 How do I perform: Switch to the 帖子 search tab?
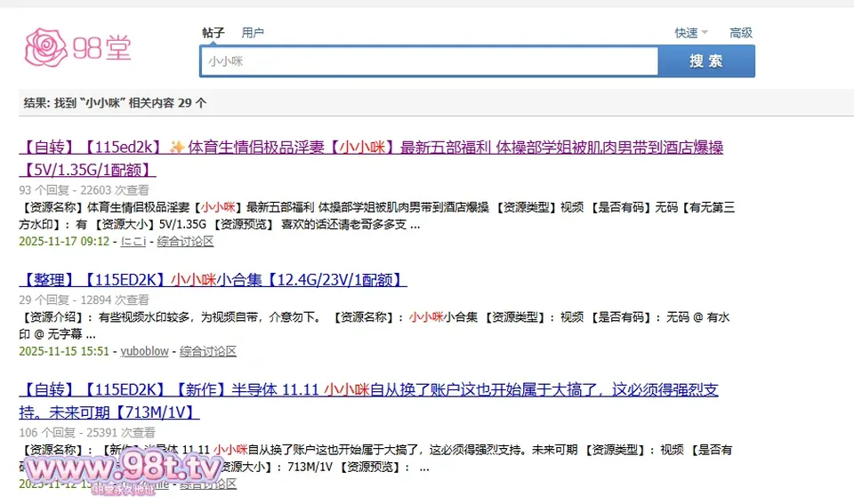(213, 33)
